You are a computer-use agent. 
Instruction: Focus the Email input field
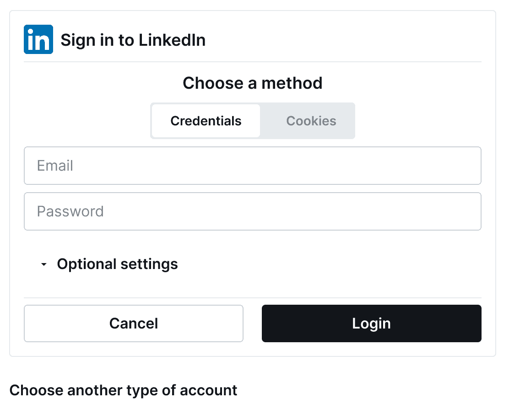pyautogui.click(x=253, y=166)
